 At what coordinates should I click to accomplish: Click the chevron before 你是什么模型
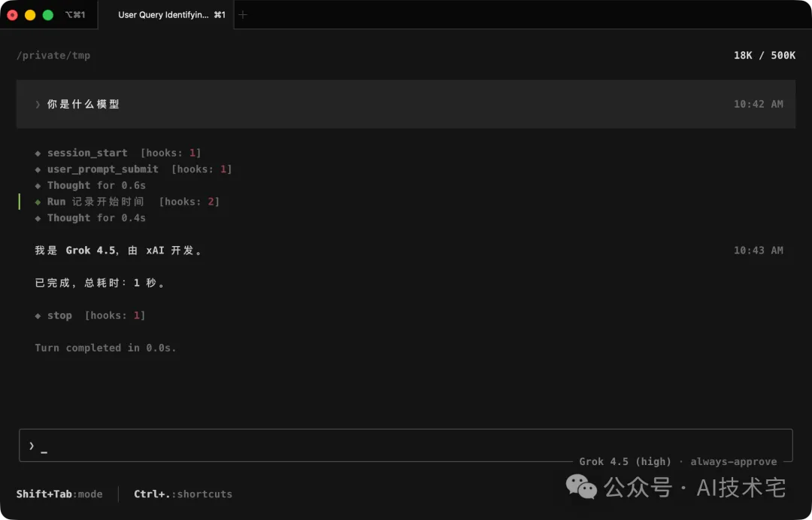click(x=38, y=104)
